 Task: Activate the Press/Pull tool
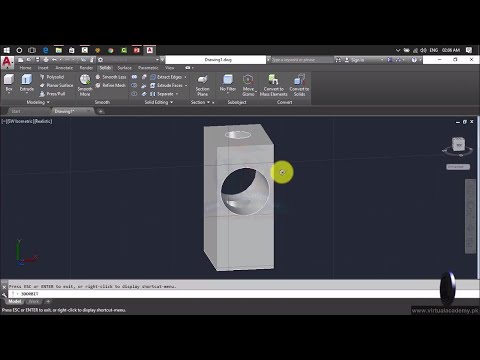(52, 94)
